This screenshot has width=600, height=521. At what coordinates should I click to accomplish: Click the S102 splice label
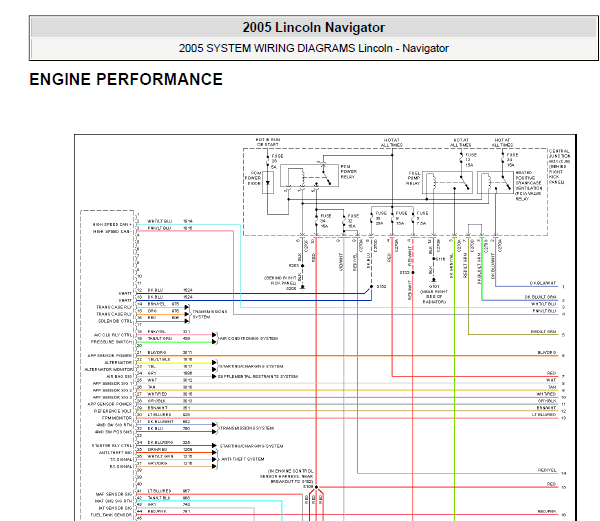pyautogui.click(x=381, y=287)
